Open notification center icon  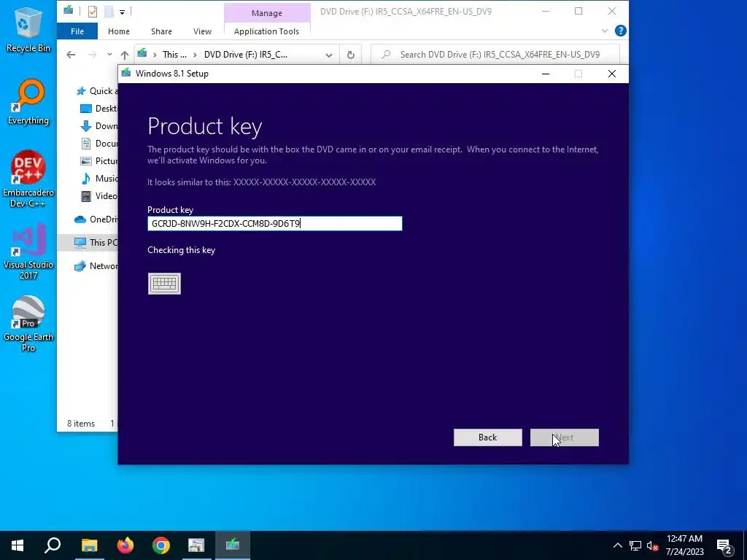click(724, 546)
